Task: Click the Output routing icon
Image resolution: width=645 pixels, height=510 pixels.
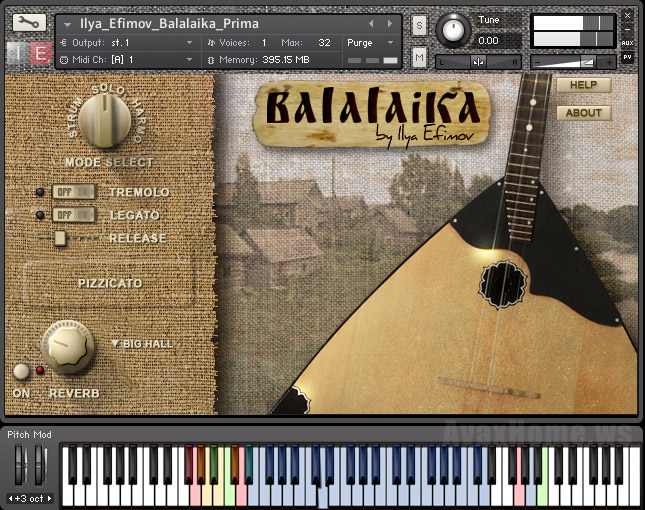Action: 64,43
